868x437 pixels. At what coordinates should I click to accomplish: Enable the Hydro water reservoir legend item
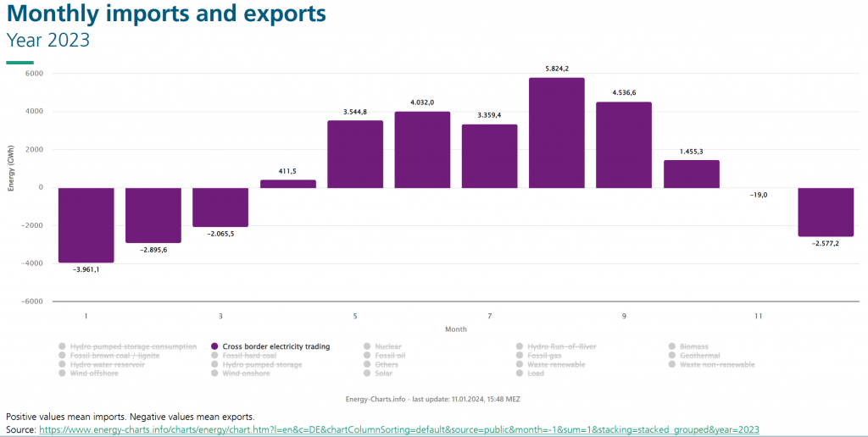point(102,364)
